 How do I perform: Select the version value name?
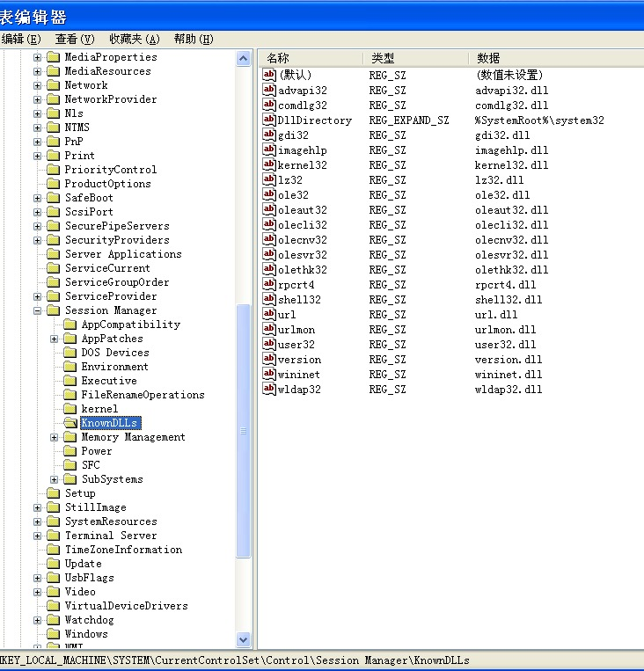pos(299,360)
